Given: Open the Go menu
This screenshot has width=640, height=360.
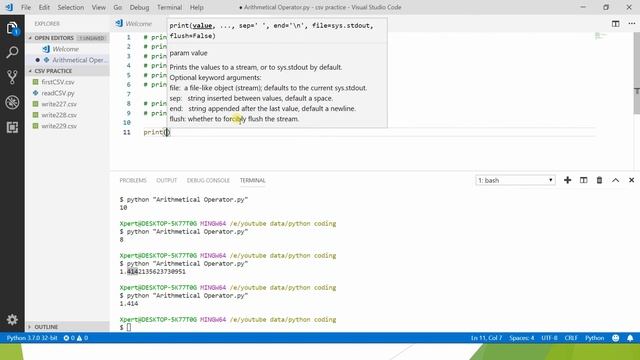Looking at the screenshot, I should 118,7.
